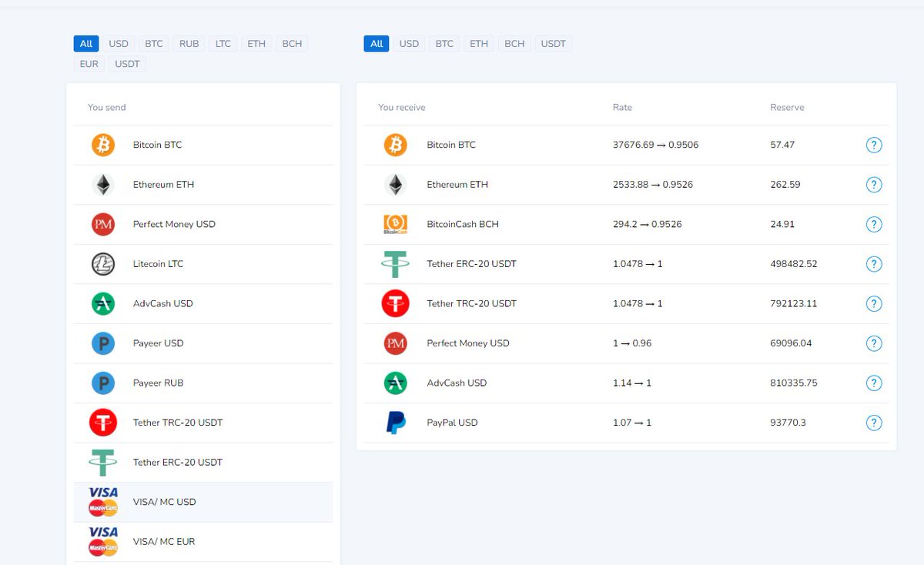Click the AdvCash icon in You receive list
The image size is (924, 565).
coord(396,383)
